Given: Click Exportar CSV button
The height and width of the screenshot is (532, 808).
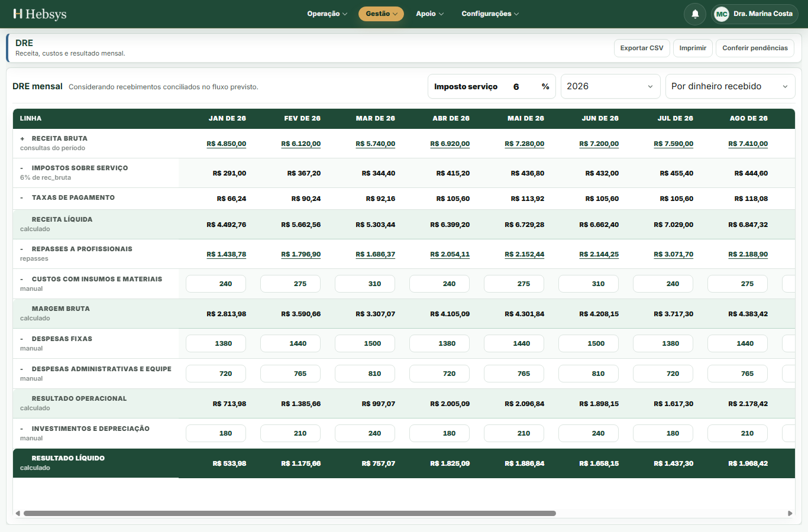Looking at the screenshot, I should point(642,48).
